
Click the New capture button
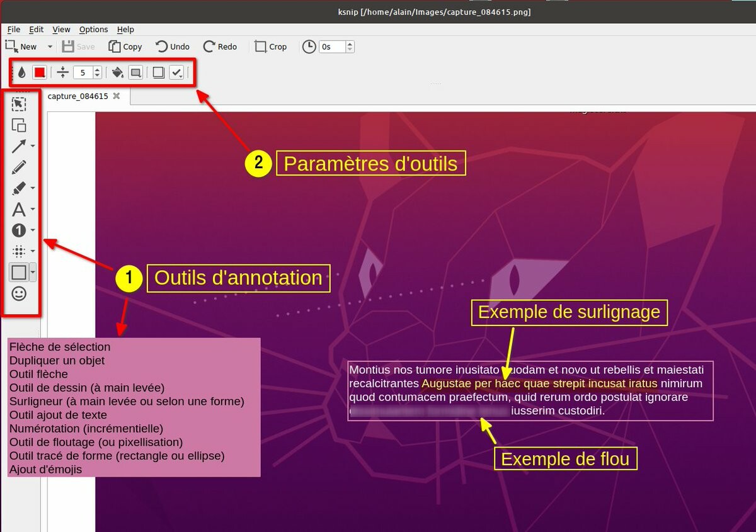21,47
